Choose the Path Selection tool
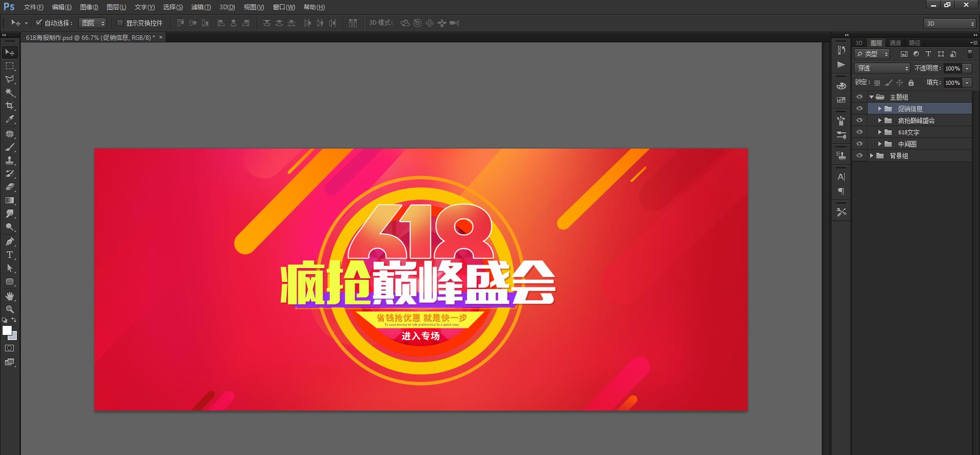The width and height of the screenshot is (980, 455). click(10, 268)
